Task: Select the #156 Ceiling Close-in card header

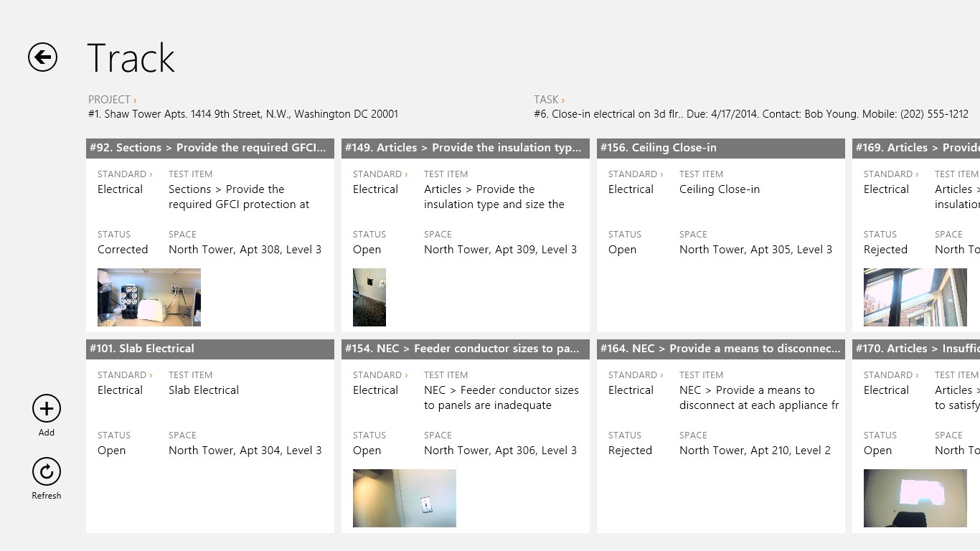Action: click(x=720, y=148)
